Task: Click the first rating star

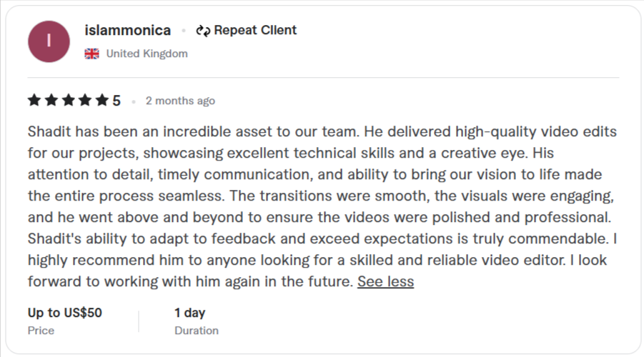Action: tap(34, 100)
